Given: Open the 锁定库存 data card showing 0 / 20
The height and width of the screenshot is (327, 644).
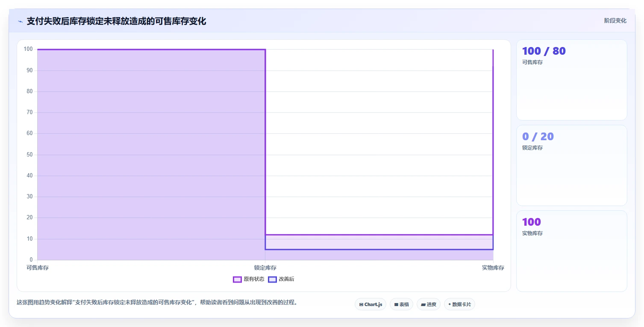Looking at the screenshot, I should coord(572,165).
